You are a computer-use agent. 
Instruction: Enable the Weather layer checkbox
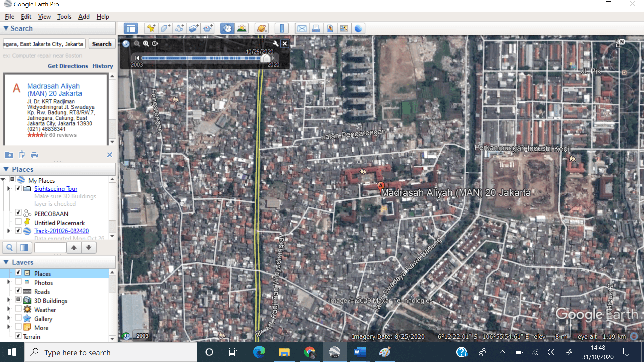[18, 309]
